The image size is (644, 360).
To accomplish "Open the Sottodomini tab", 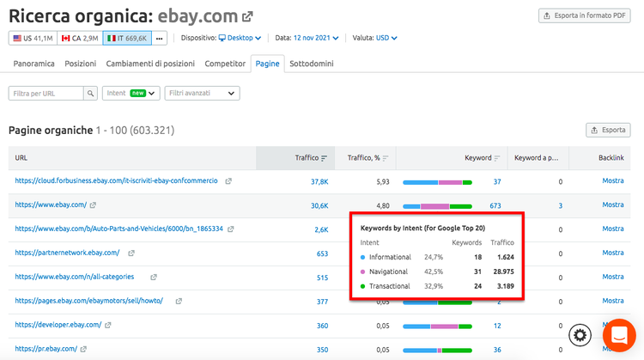I will [312, 64].
